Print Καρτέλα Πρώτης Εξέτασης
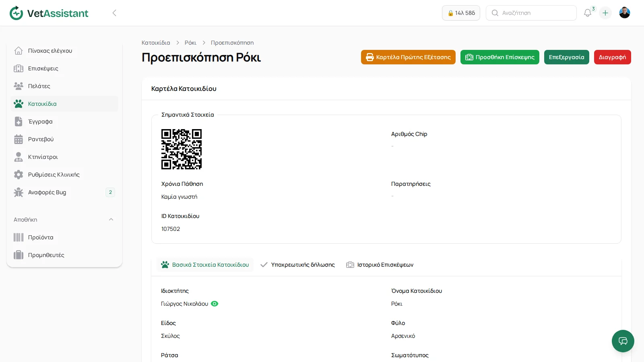 pos(408,57)
